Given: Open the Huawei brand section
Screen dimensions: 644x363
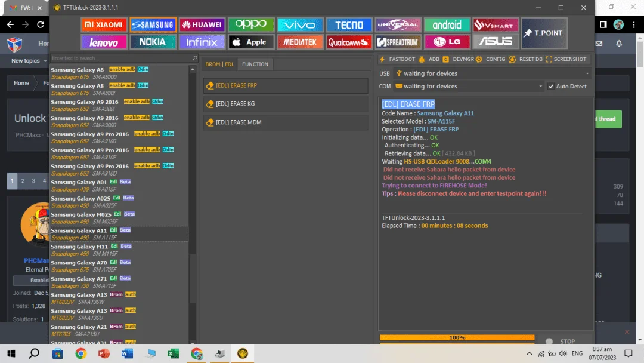Looking at the screenshot, I should coord(202,24).
